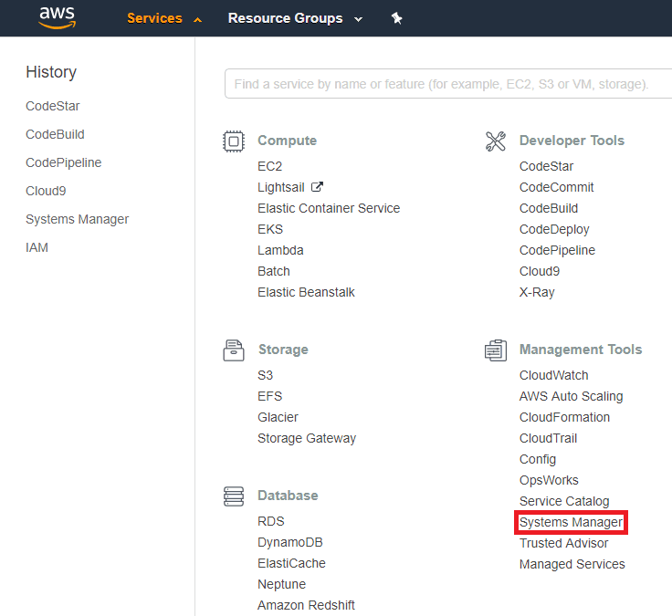Open Amazon Redshift
Viewport: 672px width, 616px height.
click(x=306, y=605)
